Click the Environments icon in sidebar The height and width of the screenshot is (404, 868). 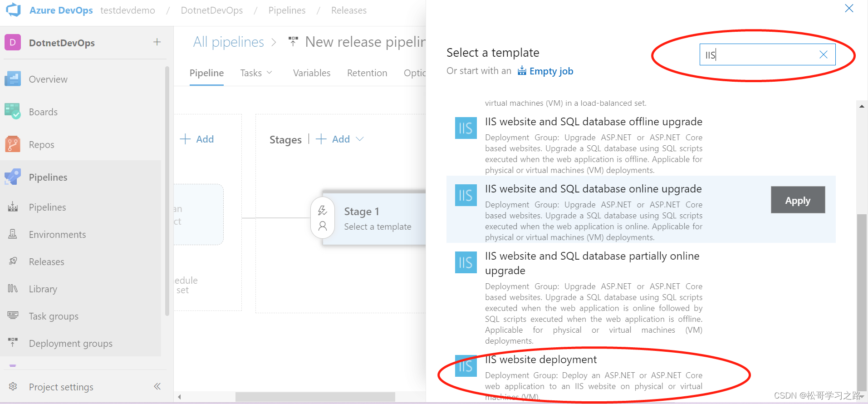tap(13, 234)
